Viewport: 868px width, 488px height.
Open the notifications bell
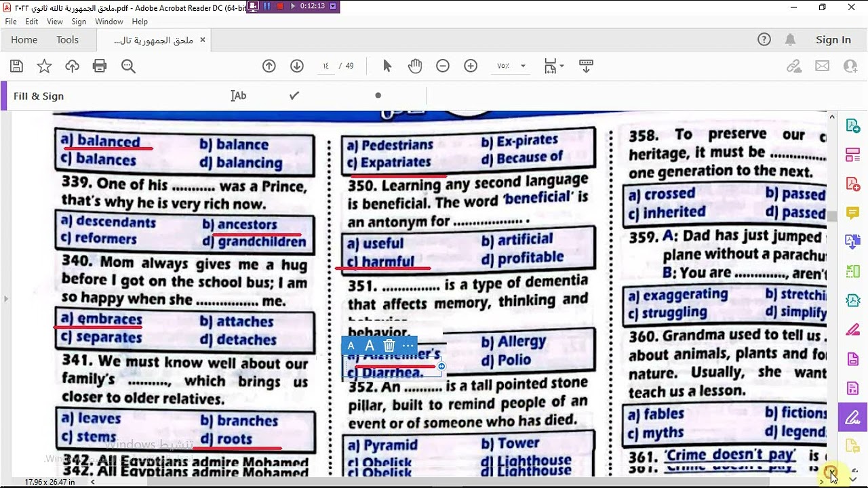790,39
